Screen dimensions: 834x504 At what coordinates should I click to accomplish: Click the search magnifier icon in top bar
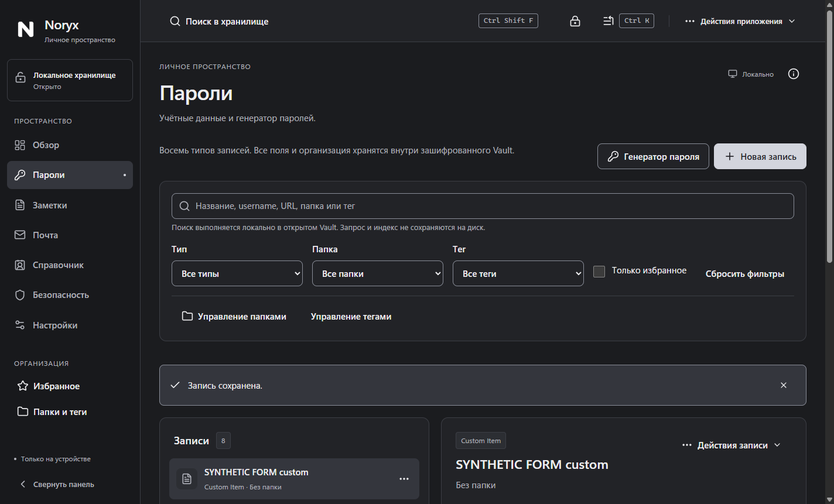pos(175,21)
